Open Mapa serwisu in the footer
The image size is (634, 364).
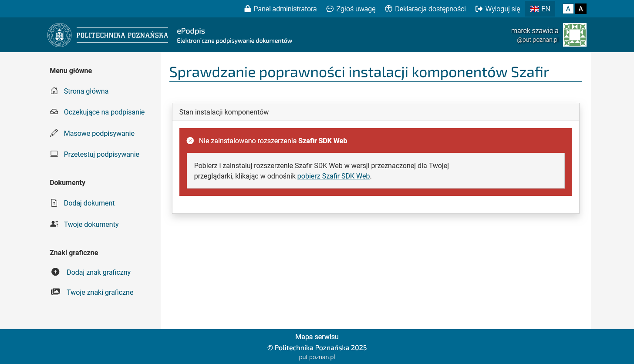click(317, 337)
